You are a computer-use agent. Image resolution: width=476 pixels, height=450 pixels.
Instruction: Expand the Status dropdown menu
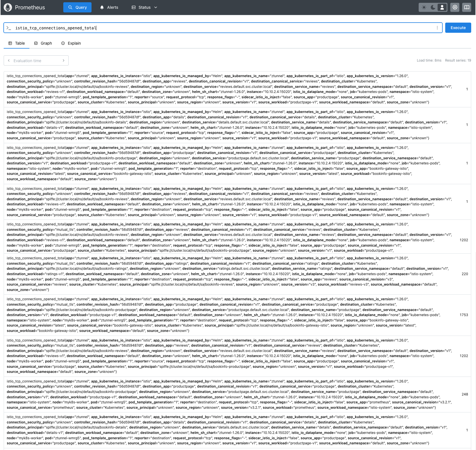click(144, 7)
